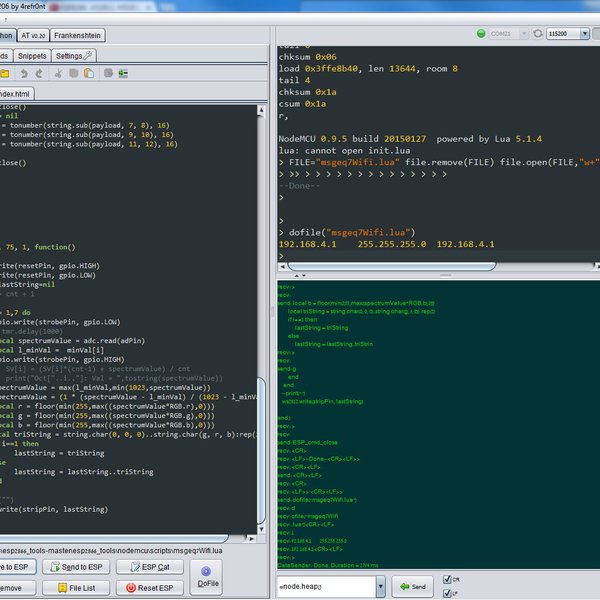The height and width of the screenshot is (600, 600).
Task: Click the "local r = floor(min(255" code line
Action: click(107, 406)
